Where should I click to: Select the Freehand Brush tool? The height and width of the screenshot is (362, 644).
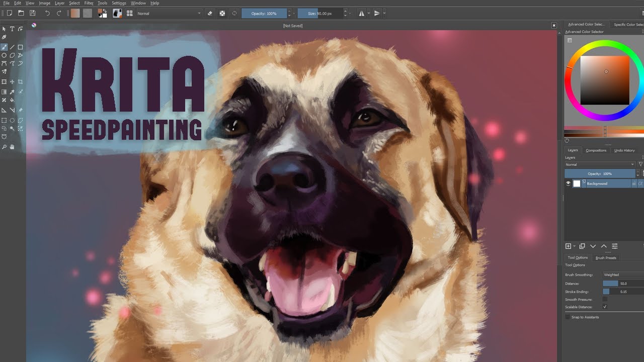tap(4, 47)
